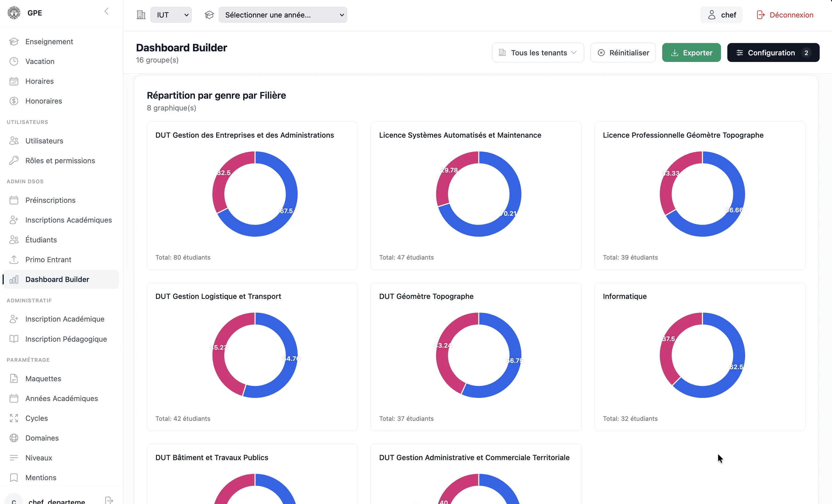
Task: Click the chef user profile button
Action: click(x=721, y=15)
